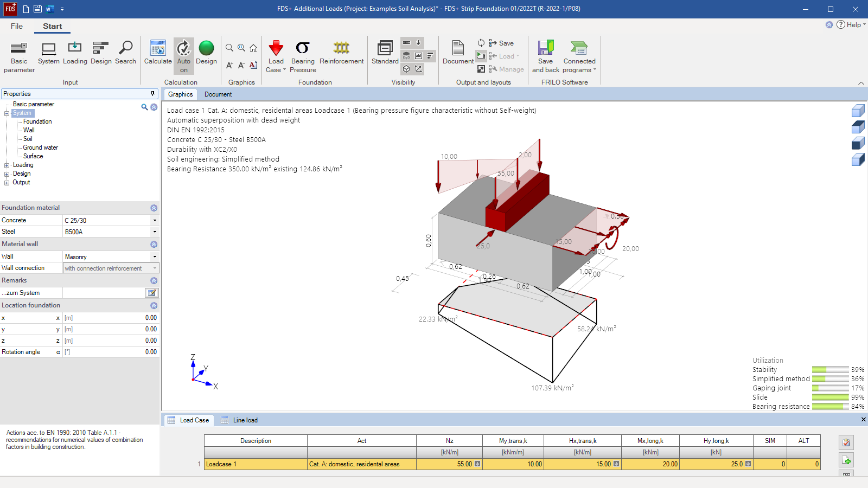
Task: Select the Standard visibility preset
Action: (385, 53)
